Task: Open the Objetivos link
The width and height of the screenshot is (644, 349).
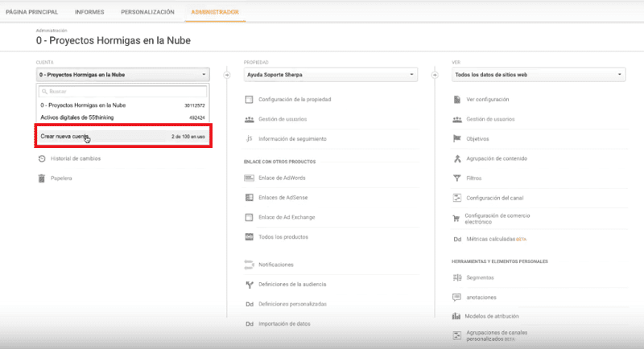Action: [x=477, y=139]
